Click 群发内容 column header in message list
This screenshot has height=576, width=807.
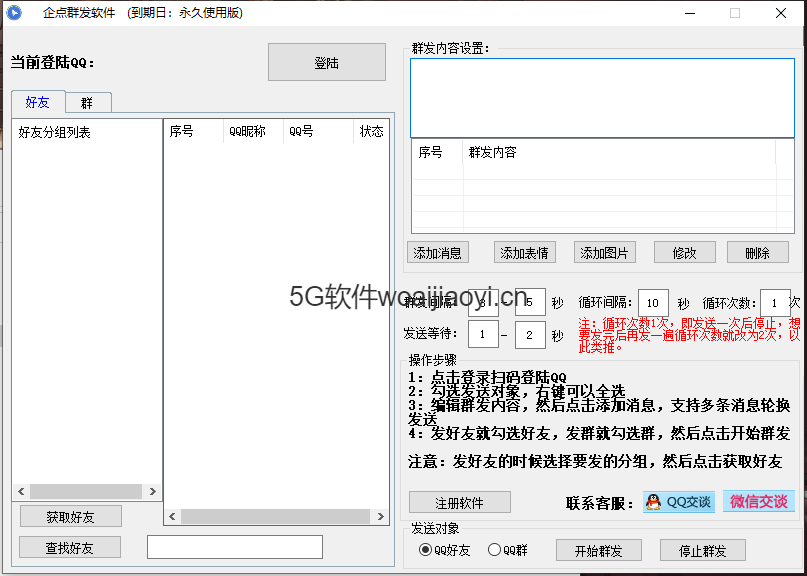click(619, 152)
